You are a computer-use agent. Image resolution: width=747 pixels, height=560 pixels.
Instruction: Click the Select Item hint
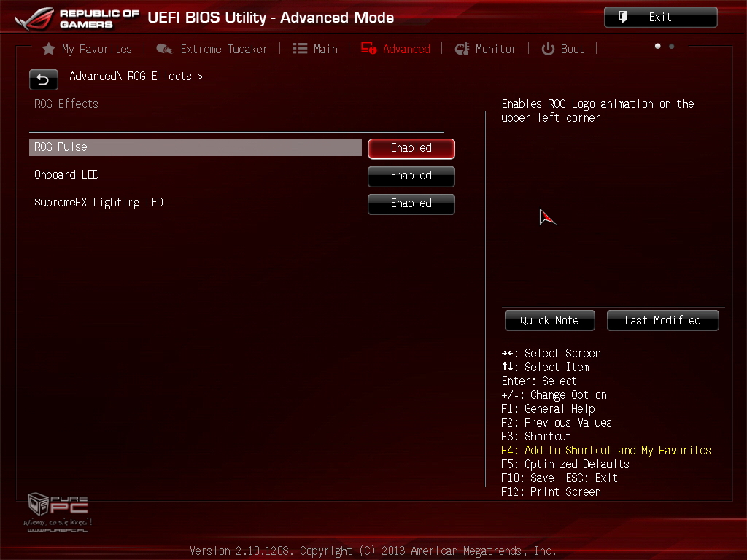pos(546,367)
